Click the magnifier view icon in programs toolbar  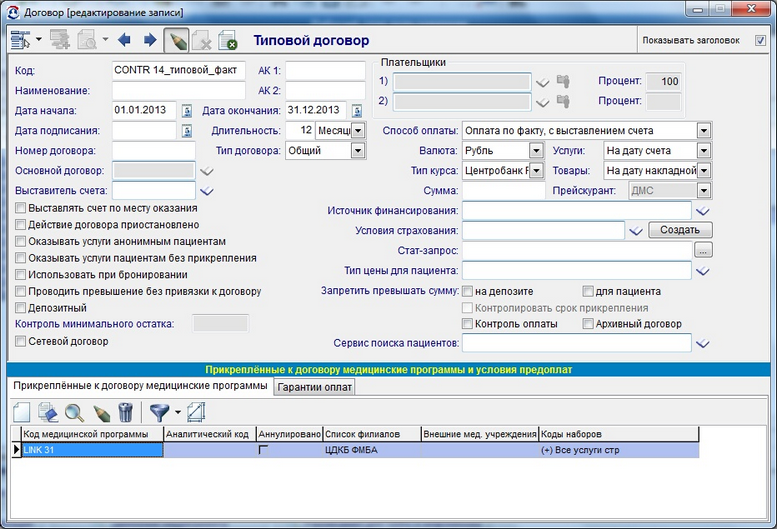point(74,412)
